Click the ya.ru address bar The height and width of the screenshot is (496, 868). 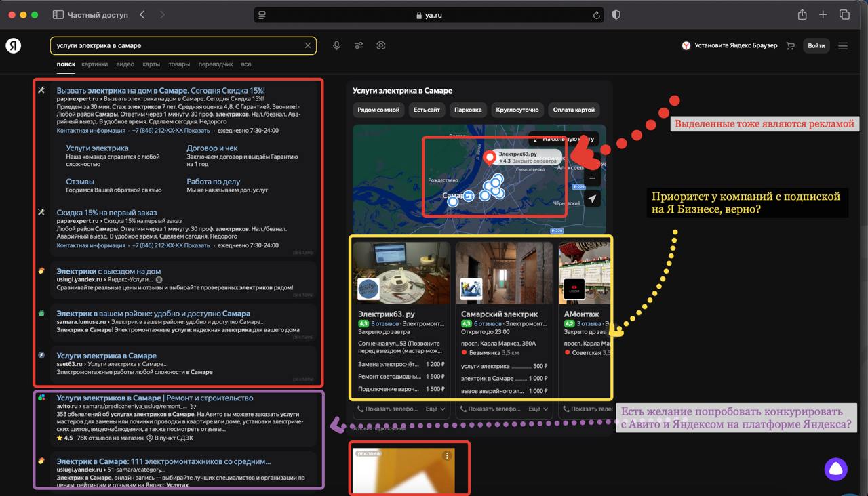click(x=429, y=15)
